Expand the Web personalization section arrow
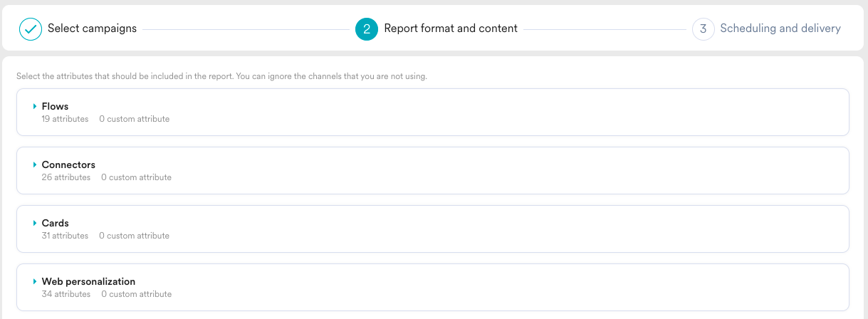Image resolution: width=868 pixels, height=319 pixels. [34, 281]
